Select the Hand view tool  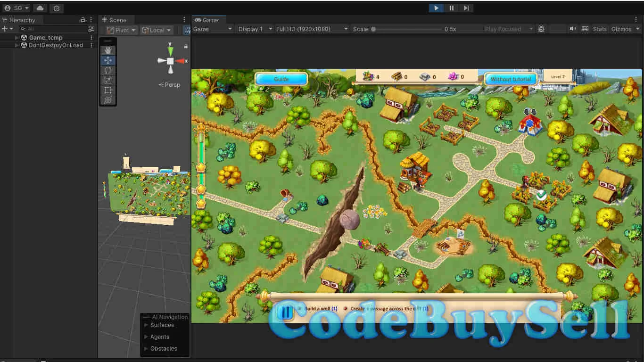(x=108, y=50)
